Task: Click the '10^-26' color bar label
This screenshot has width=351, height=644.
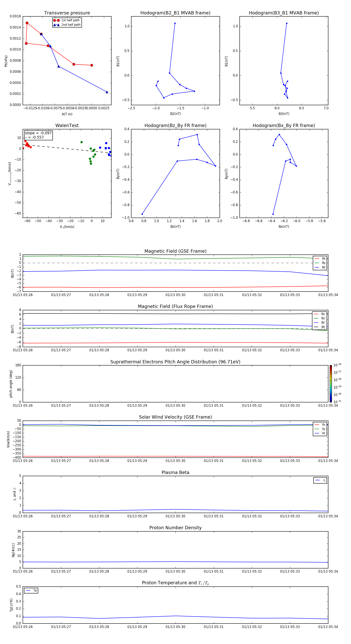Action: pyautogui.click(x=337, y=365)
